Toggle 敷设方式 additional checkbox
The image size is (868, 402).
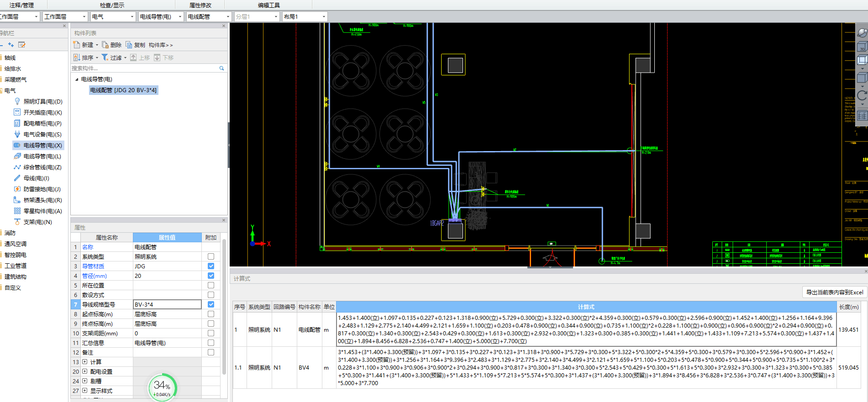pos(211,295)
